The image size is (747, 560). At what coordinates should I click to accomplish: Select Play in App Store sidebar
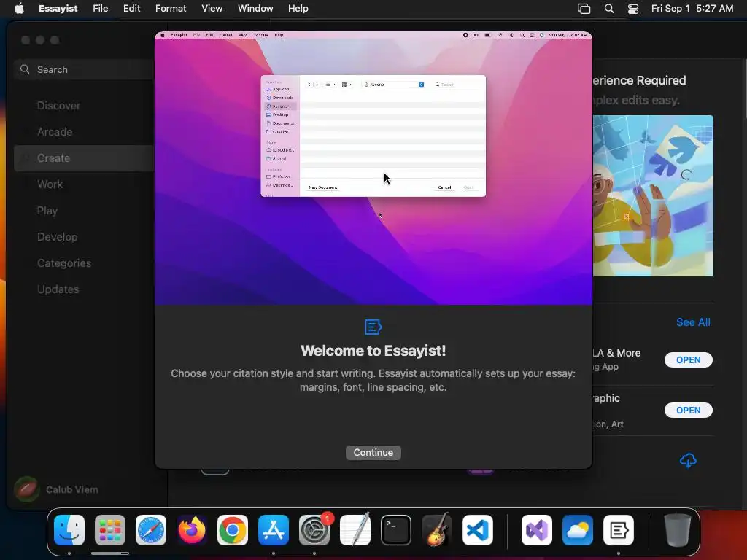[x=47, y=211]
